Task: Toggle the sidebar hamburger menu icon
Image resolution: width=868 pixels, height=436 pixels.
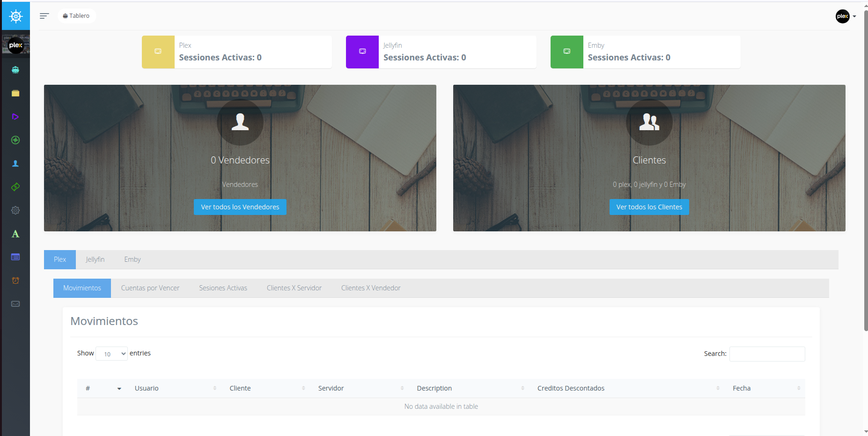Action: pyautogui.click(x=44, y=16)
